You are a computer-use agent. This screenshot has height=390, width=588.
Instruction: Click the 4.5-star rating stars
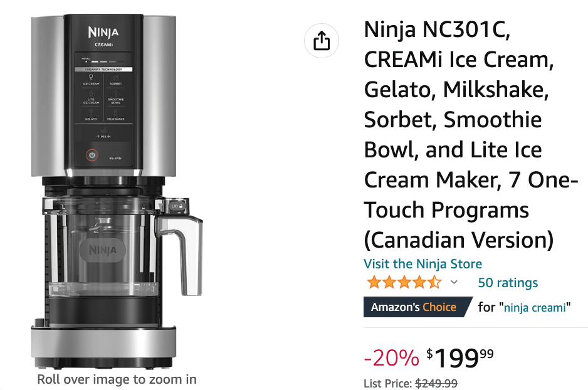[404, 282]
